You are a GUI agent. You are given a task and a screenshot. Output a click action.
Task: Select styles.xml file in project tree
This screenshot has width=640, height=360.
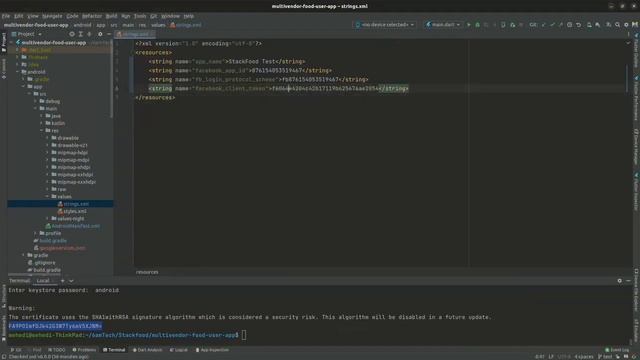pos(75,211)
